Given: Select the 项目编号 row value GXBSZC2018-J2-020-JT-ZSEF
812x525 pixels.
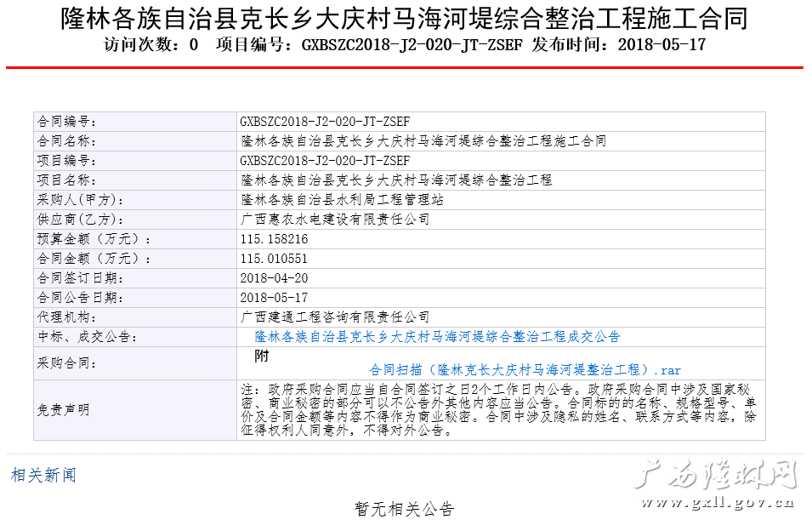Looking at the screenshot, I should [325, 161].
